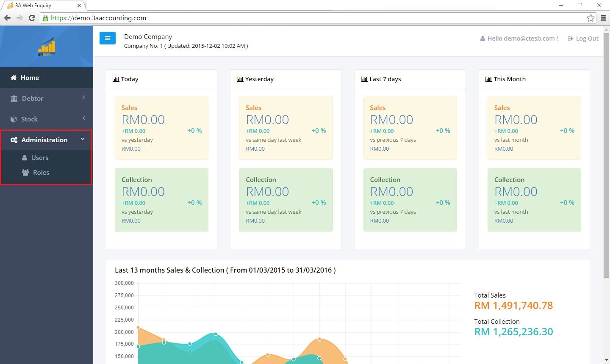Collapse the Administration menu chevron
Image resolution: width=610 pixels, height=364 pixels.
click(x=83, y=139)
